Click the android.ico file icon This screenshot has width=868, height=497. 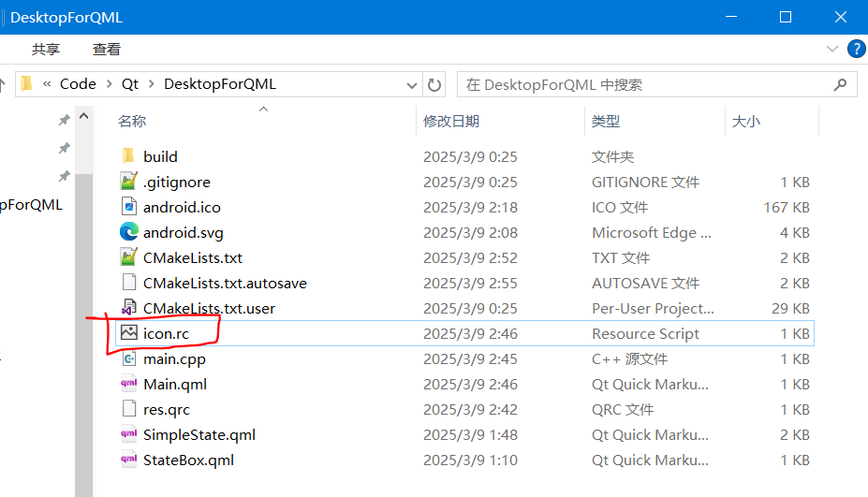point(129,207)
